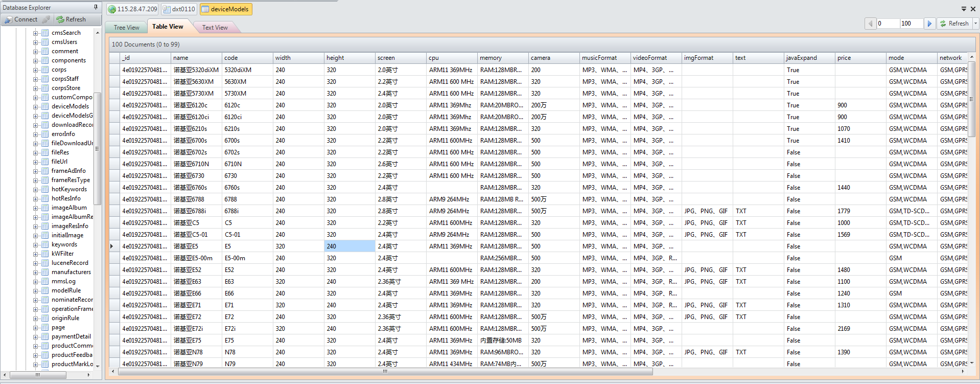Click the hotResInfo collection table icon
Viewport: 980px width, 384px height.
coord(45,198)
